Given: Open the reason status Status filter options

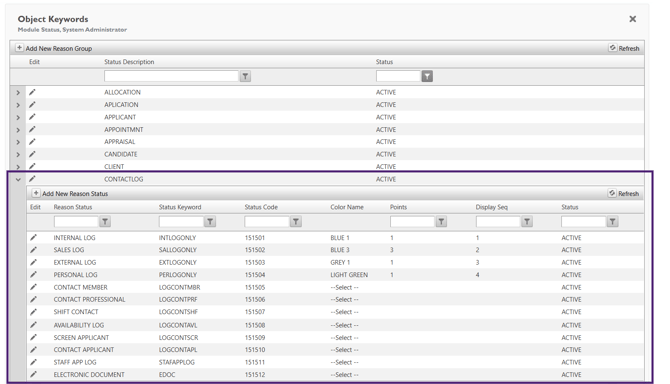Looking at the screenshot, I should 613,221.
